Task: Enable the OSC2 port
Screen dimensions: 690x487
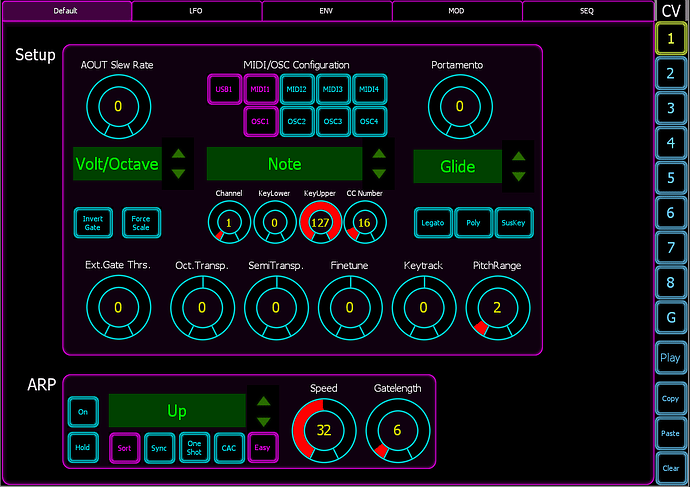Action: (297, 121)
